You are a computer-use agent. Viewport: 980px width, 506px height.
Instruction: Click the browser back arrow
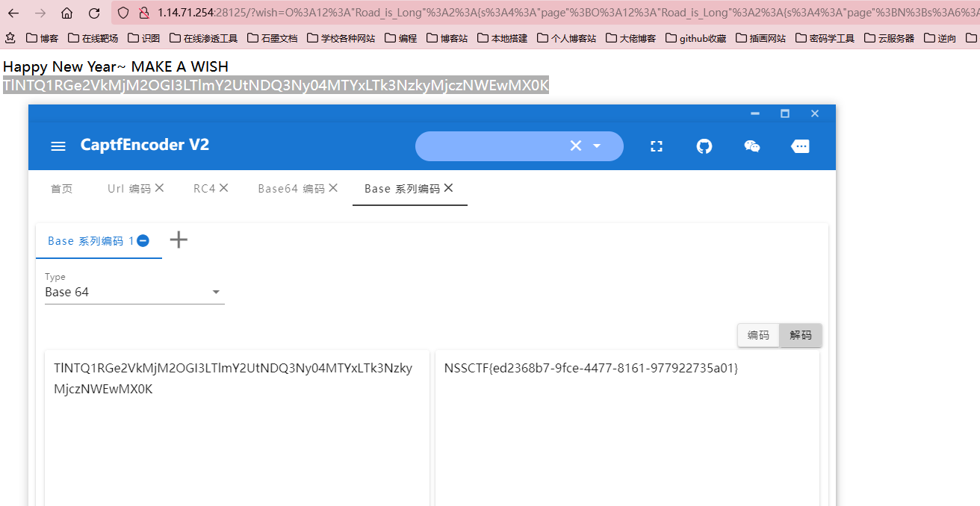tap(13, 13)
